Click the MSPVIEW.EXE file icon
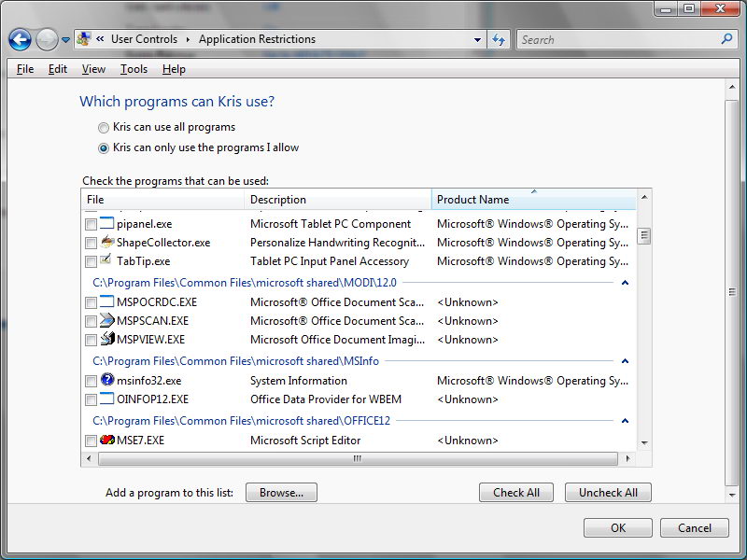The width and height of the screenshot is (747, 560). [107, 339]
